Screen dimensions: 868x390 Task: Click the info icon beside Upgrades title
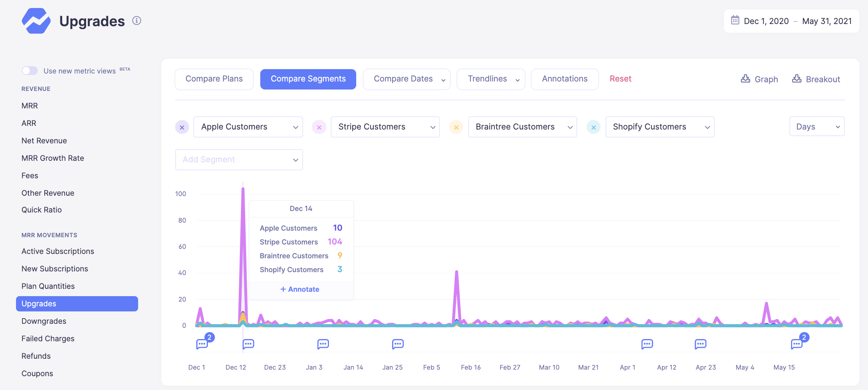click(x=137, y=21)
